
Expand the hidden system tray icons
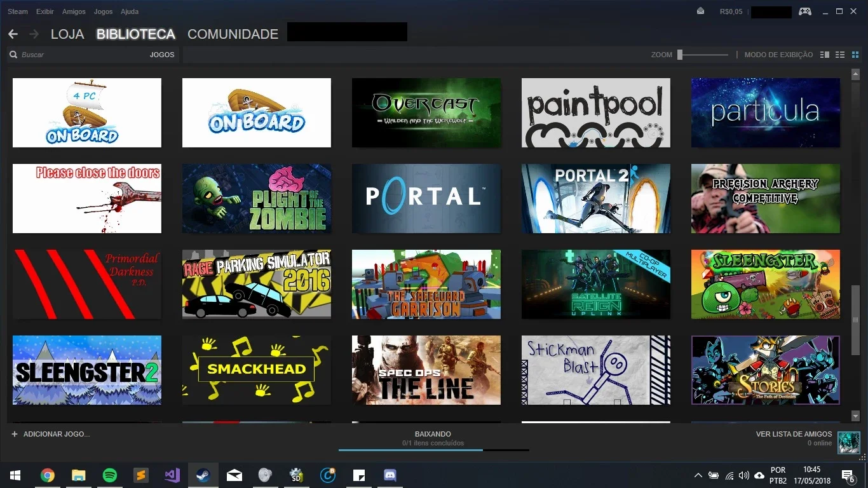[x=698, y=475]
